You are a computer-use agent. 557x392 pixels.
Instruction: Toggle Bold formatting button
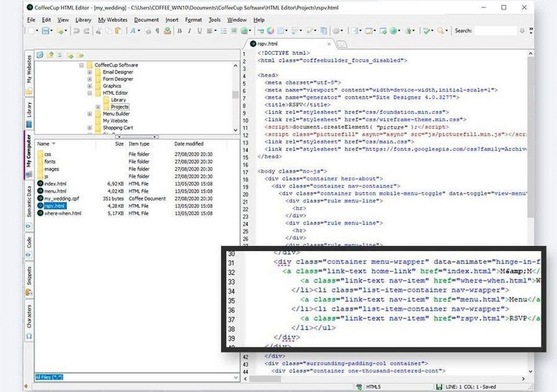pos(179,31)
